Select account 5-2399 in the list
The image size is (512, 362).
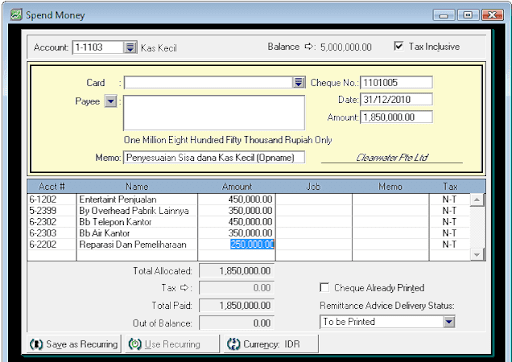[52, 211]
